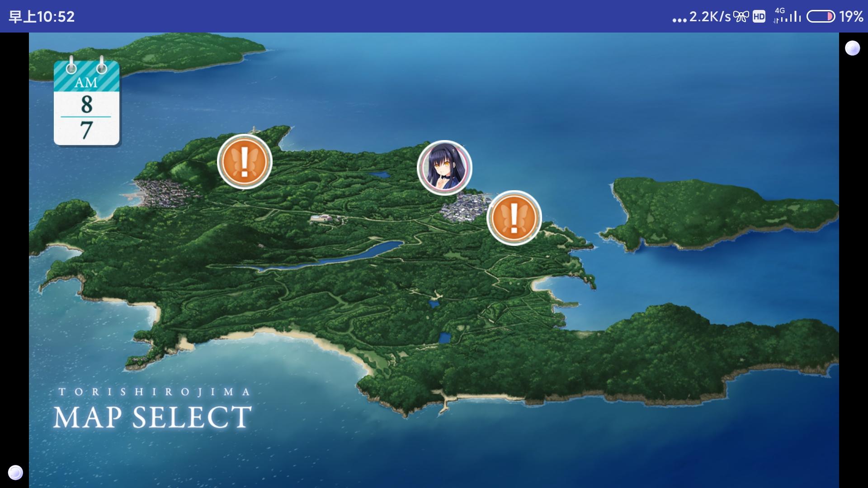The height and width of the screenshot is (488, 868).
Task: Tap the 2.2K/s network speed text
Action: 710,17
